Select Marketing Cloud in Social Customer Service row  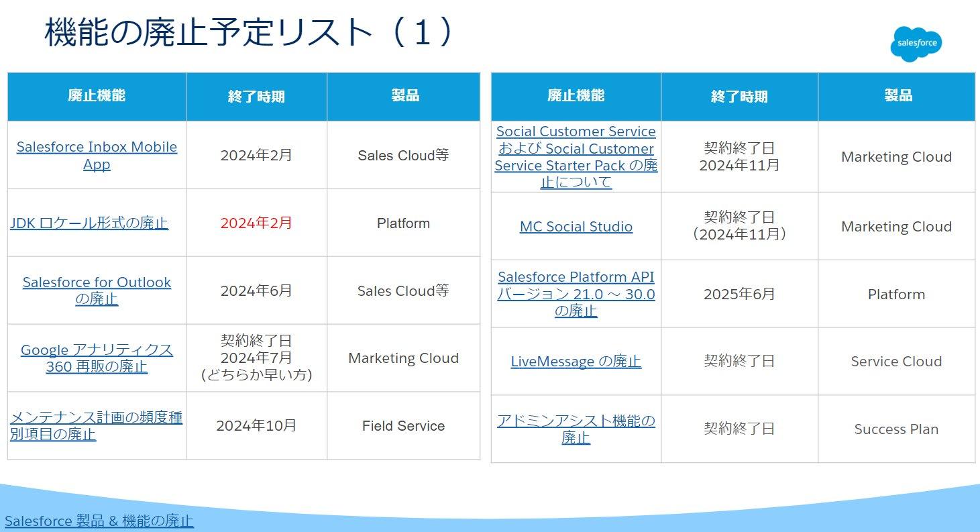point(896,157)
